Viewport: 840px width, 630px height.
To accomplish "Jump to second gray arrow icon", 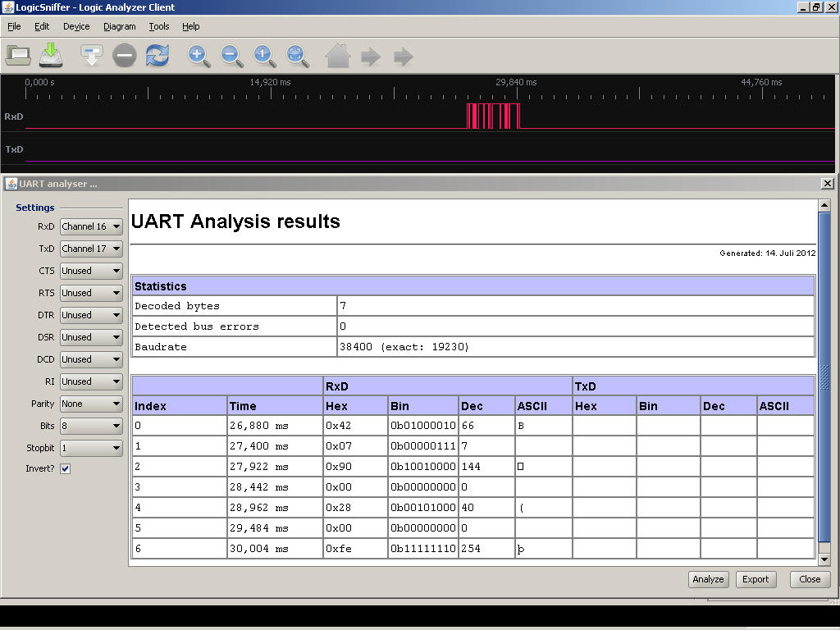I will click(x=404, y=57).
